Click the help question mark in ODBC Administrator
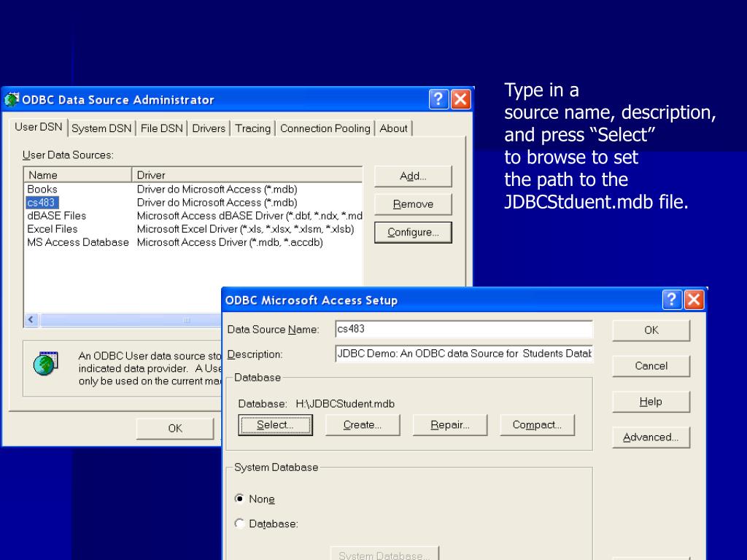This screenshot has width=747, height=560. [x=438, y=99]
